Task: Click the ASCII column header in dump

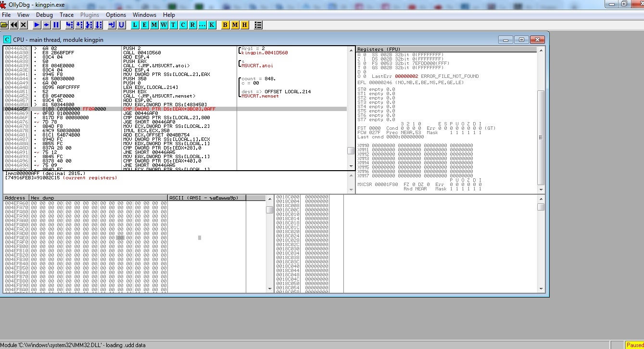Action: coord(207,198)
